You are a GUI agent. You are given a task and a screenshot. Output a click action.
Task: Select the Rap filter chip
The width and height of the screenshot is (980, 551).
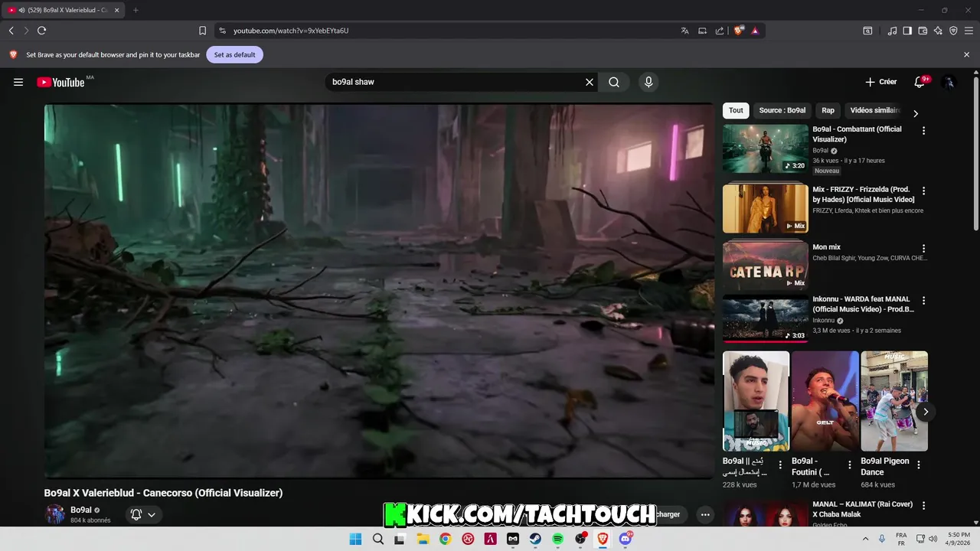(828, 110)
